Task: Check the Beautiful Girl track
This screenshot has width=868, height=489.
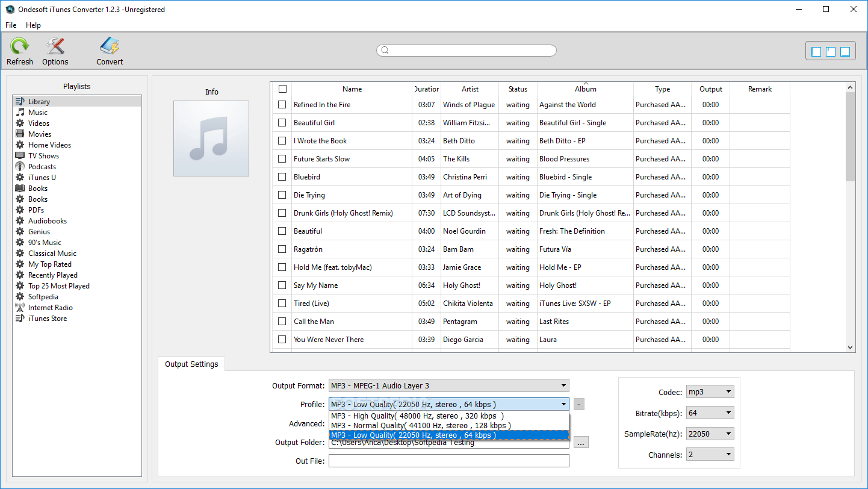Action: click(x=282, y=123)
